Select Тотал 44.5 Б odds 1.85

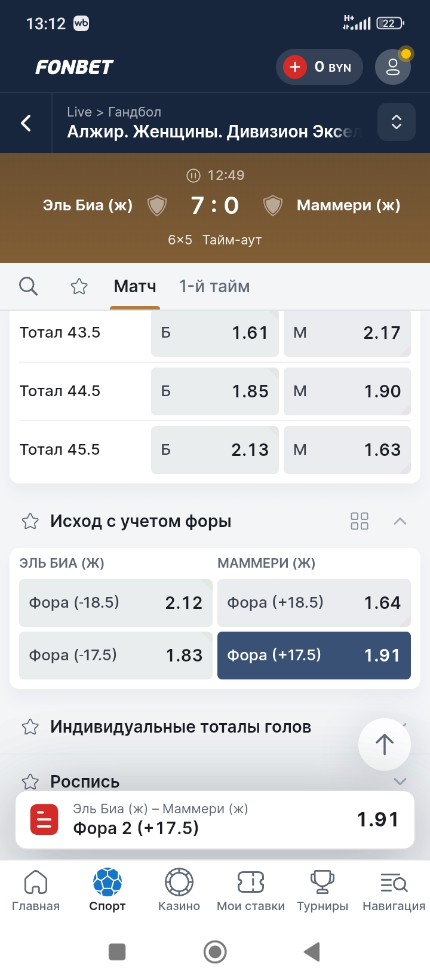click(x=215, y=391)
